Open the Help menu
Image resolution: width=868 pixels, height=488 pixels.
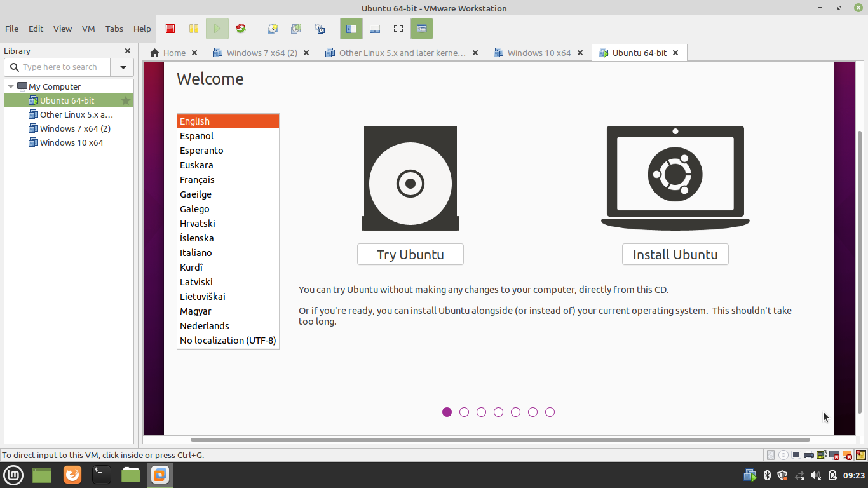click(142, 29)
